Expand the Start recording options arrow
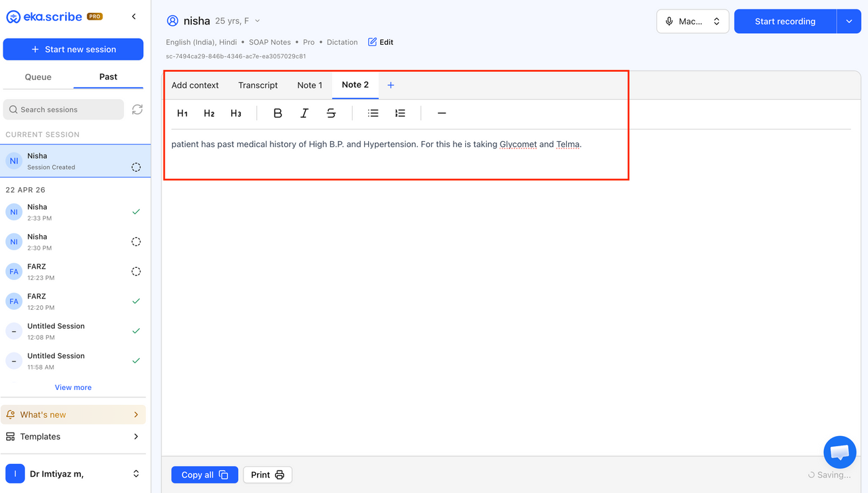This screenshot has height=493, width=868. pos(849,22)
